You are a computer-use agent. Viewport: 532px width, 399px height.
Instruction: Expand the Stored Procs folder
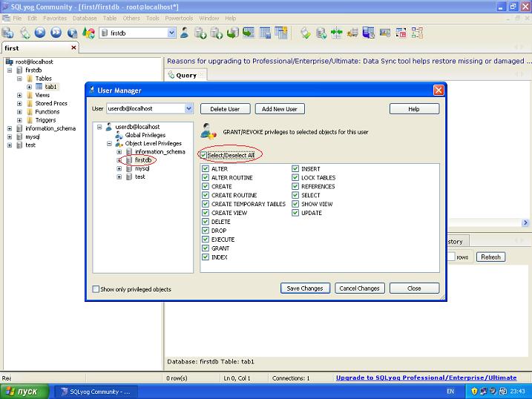pyautogui.click(x=19, y=103)
